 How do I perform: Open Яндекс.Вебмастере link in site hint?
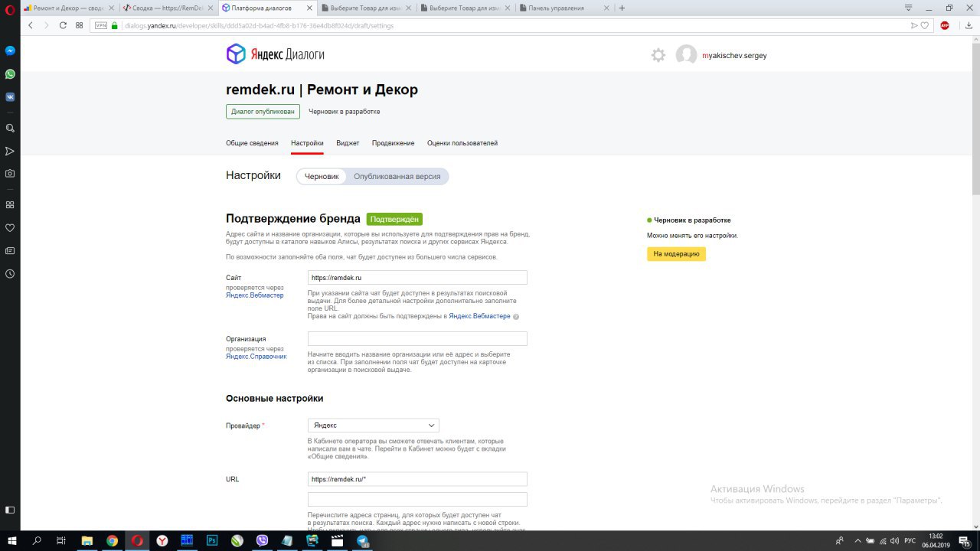coord(479,316)
